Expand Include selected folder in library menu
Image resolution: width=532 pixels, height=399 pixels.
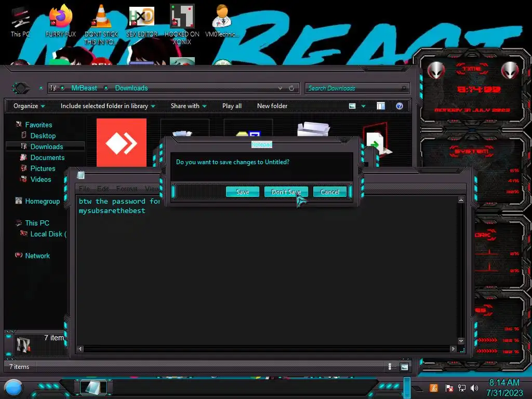click(108, 106)
